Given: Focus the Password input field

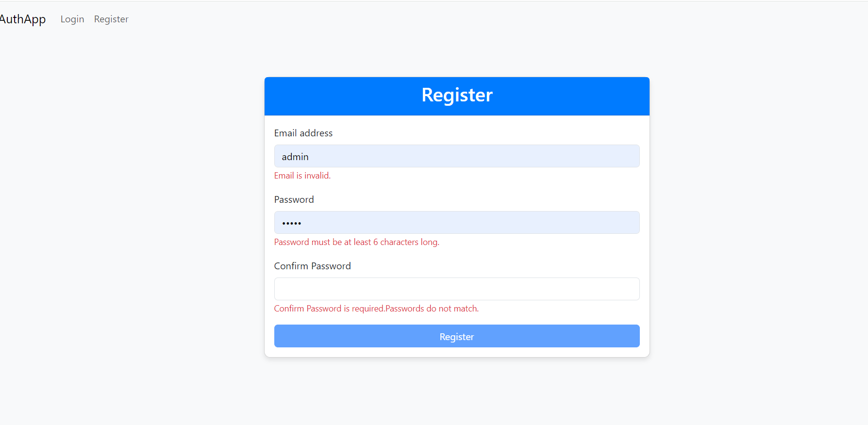Looking at the screenshot, I should click(x=457, y=223).
